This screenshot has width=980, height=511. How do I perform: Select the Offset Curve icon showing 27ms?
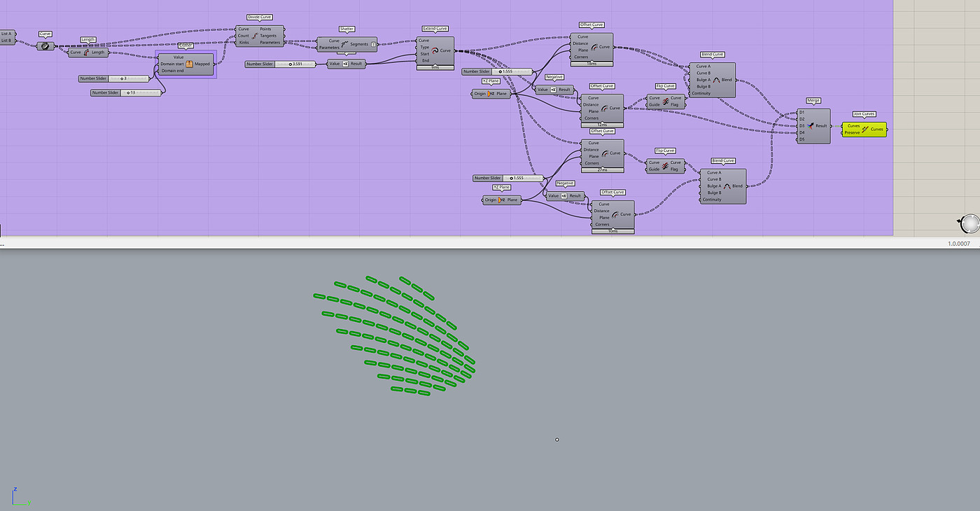pyautogui.click(x=605, y=153)
